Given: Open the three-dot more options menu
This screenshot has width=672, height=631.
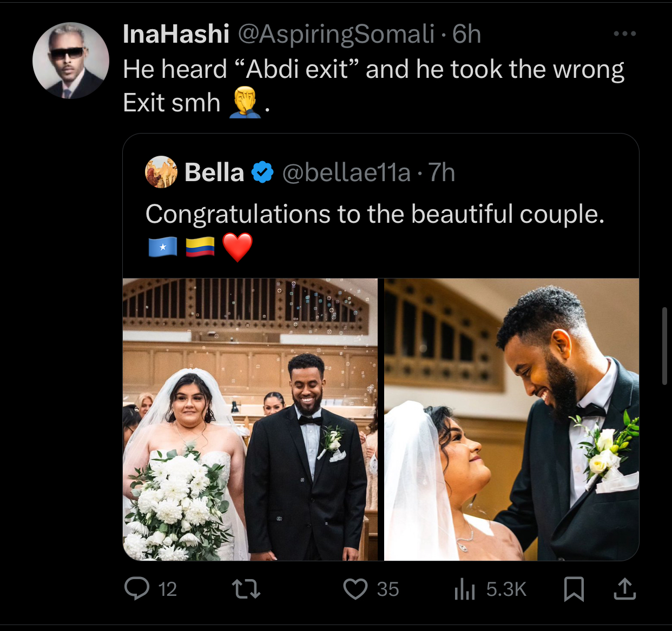Looking at the screenshot, I should click(x=624, y=34).
